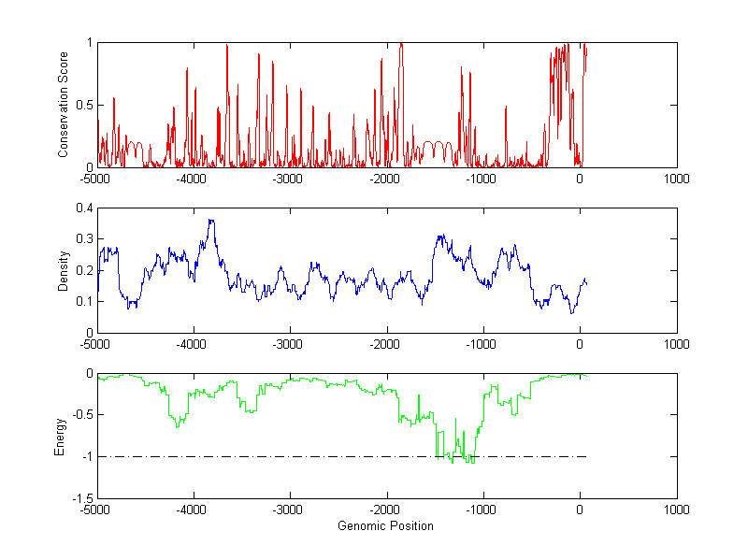Select the "-4000" x-tick under Energy plot
748x560 pixels.
(192, 510)
